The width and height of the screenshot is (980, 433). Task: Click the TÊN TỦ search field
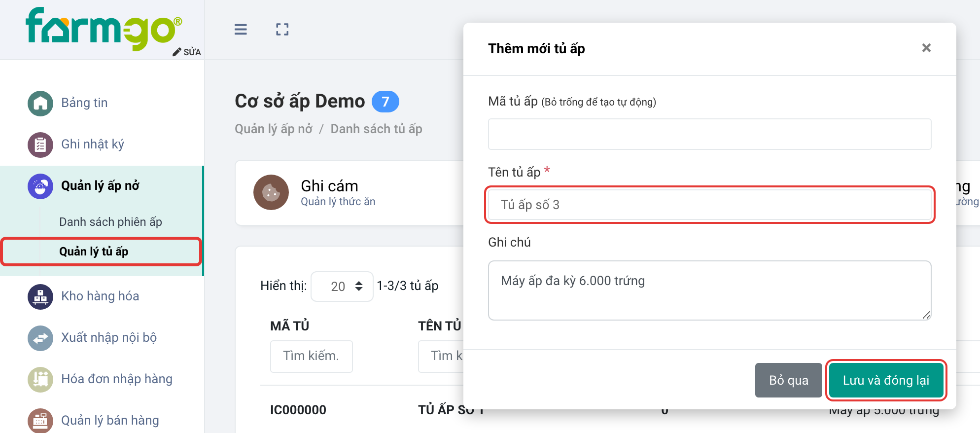tap(441, 356)
